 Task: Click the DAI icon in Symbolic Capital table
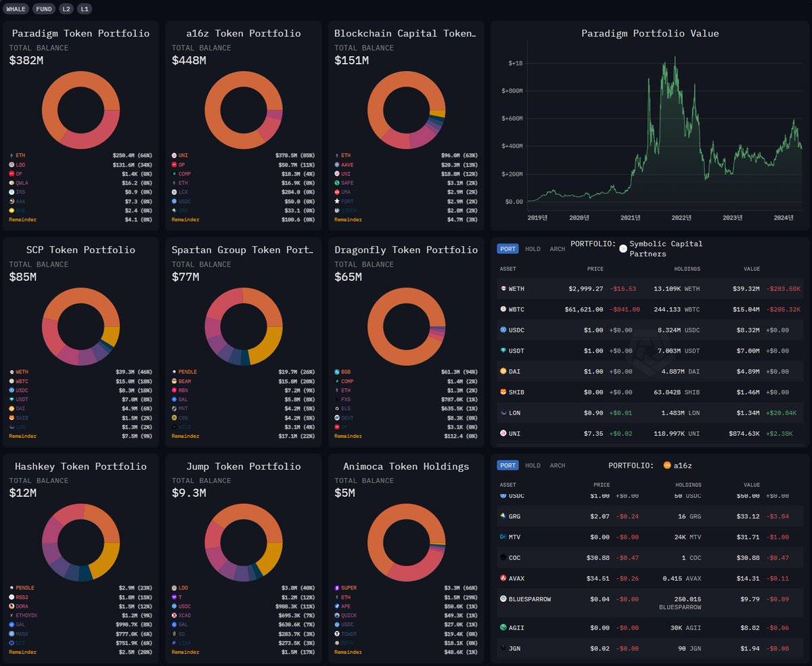pyautogui.click(x=503, y=372)
